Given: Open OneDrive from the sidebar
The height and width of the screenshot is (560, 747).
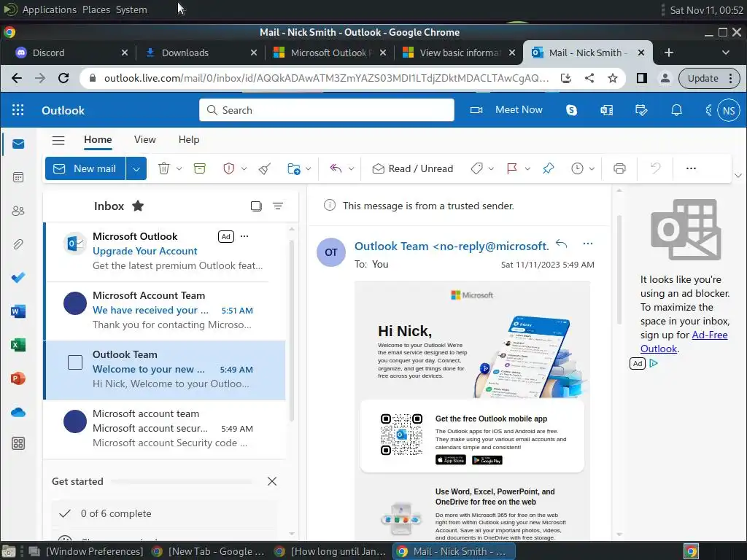Looking at the screenshot, I should pyautogui.click(x=18, y=412).
